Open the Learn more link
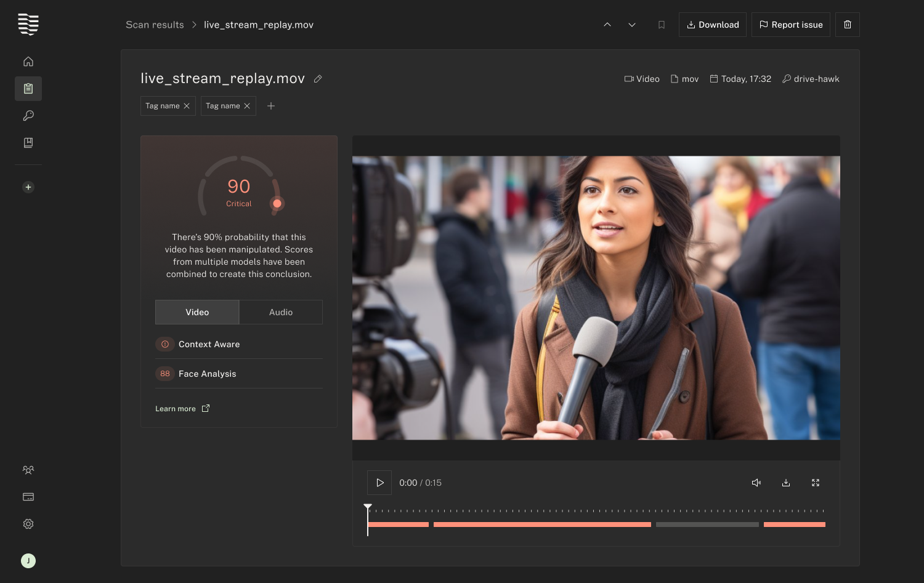 tap(176, 408)
